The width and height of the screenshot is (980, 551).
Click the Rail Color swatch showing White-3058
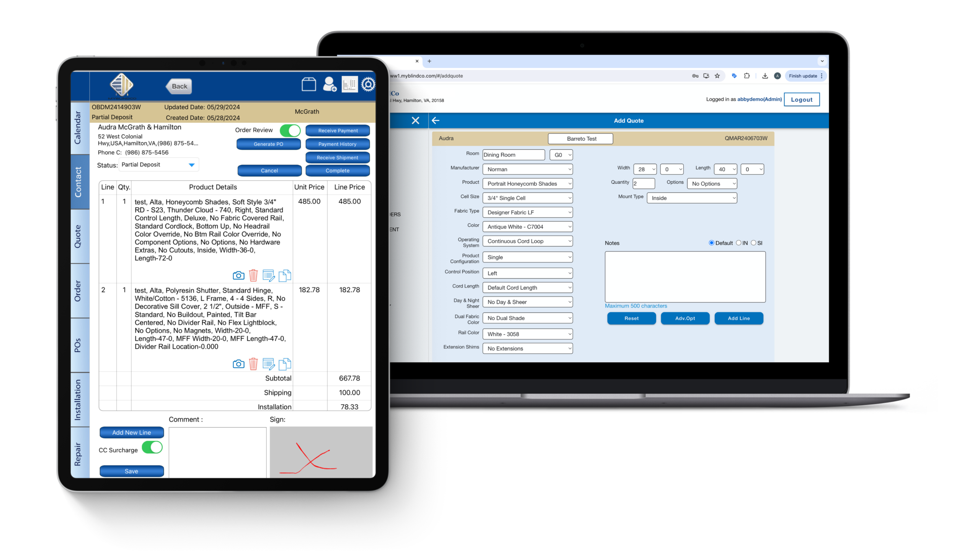(526, 334)
